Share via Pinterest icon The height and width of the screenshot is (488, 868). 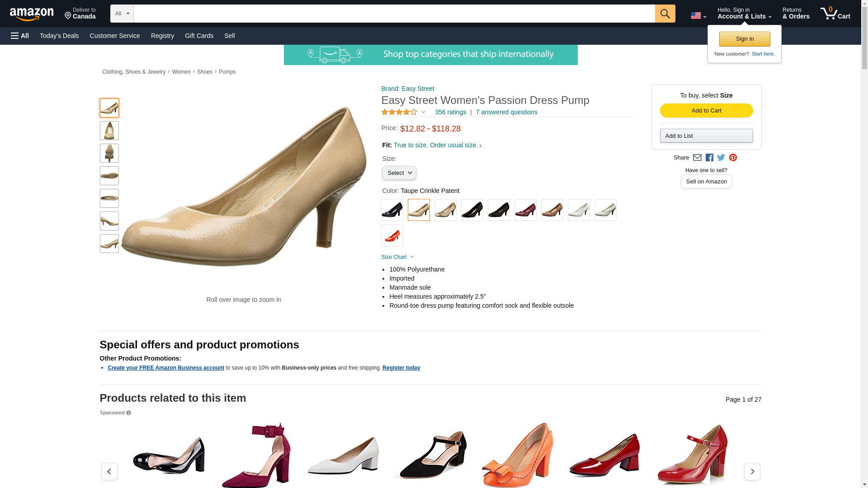click(x=733, y=158)
